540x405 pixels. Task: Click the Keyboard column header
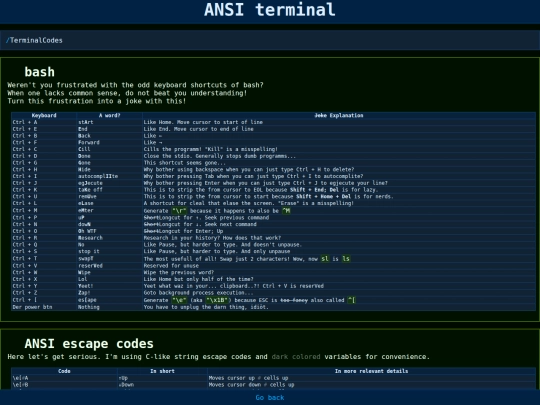[44, 115]
